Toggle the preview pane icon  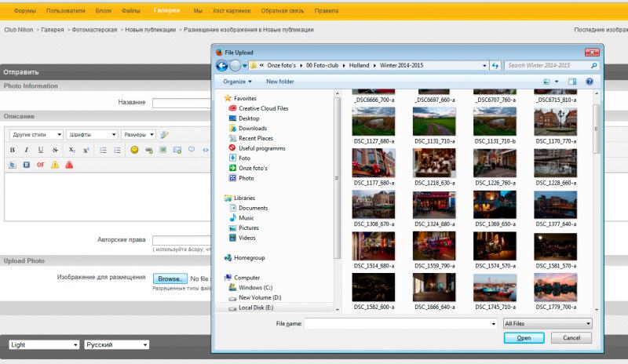pyautogui.click(x=572, y=82)
